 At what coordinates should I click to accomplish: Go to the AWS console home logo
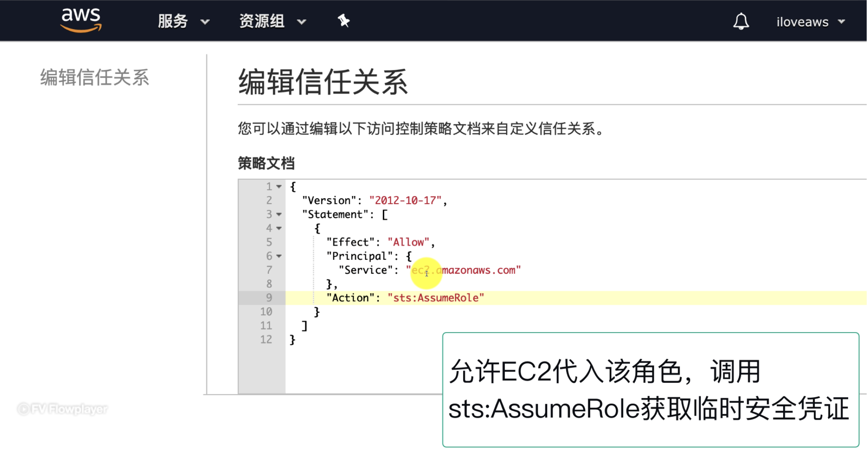click(x=81, y=20)
